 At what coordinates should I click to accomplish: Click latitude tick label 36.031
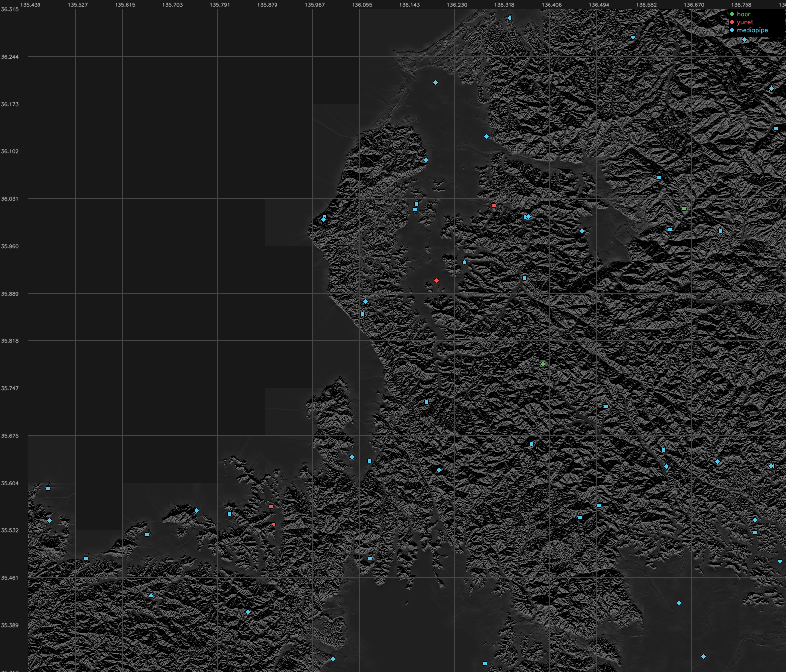tap(10, 199)
